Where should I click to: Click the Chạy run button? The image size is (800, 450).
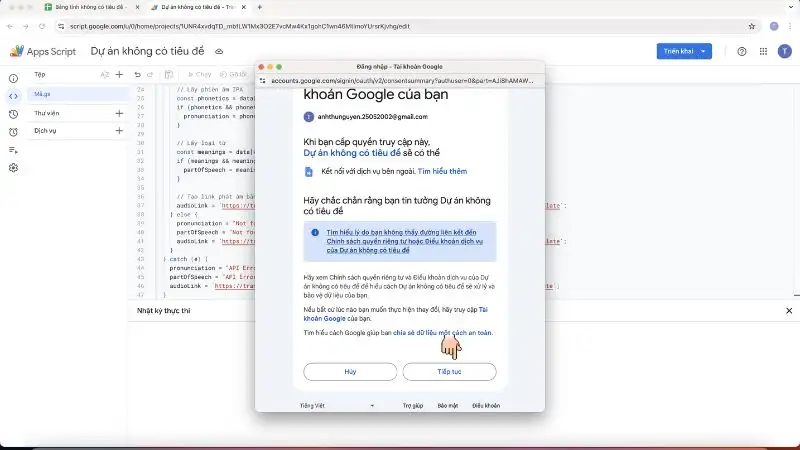pos(199,74)
